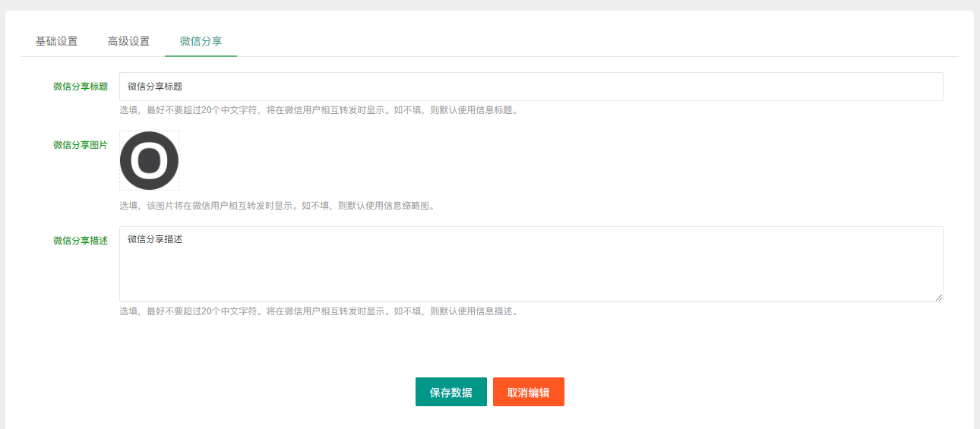The image size is (980, 429).
Task: Click the 微信分享图片 upload thumbnail
Action: click(x=149, y=161)
